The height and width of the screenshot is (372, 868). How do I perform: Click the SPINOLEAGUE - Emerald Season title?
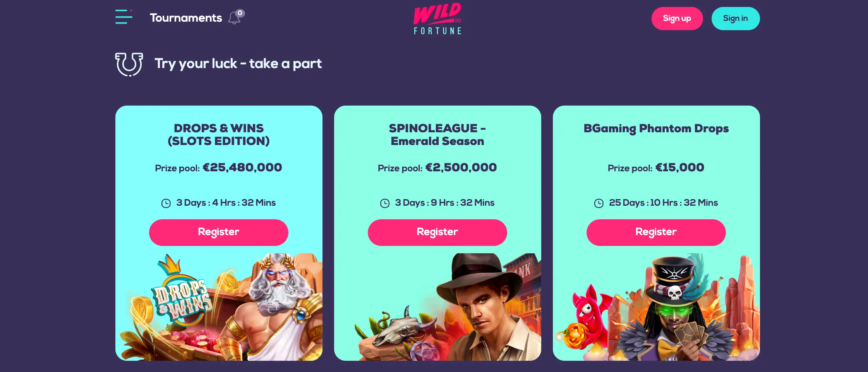(437, 135)
